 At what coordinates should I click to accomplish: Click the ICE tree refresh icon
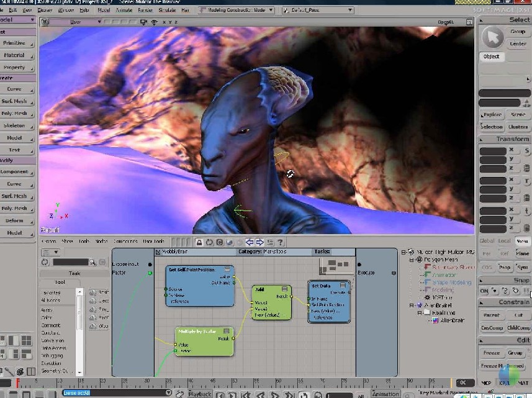[x=209, y=242]
